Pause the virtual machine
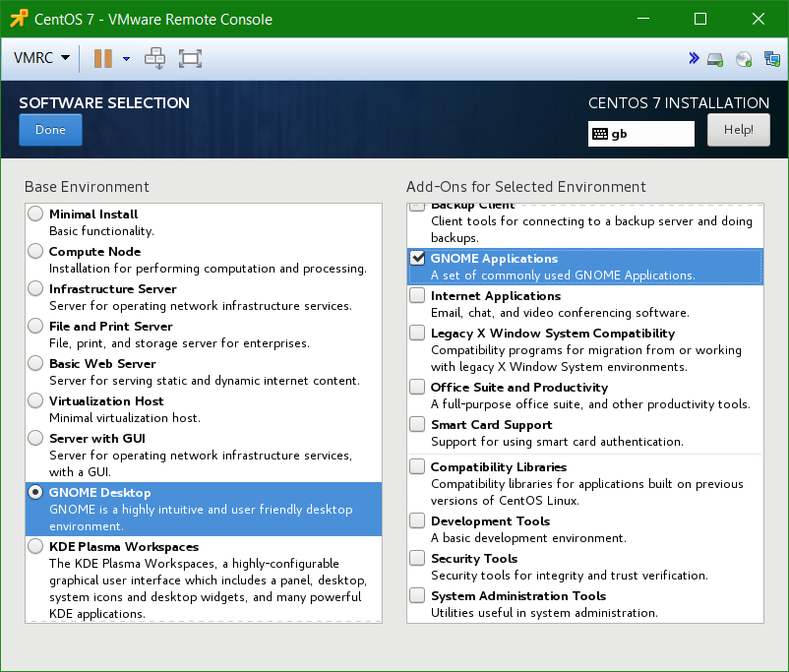This screenshot has width=789, height=672. pos(103,58)
